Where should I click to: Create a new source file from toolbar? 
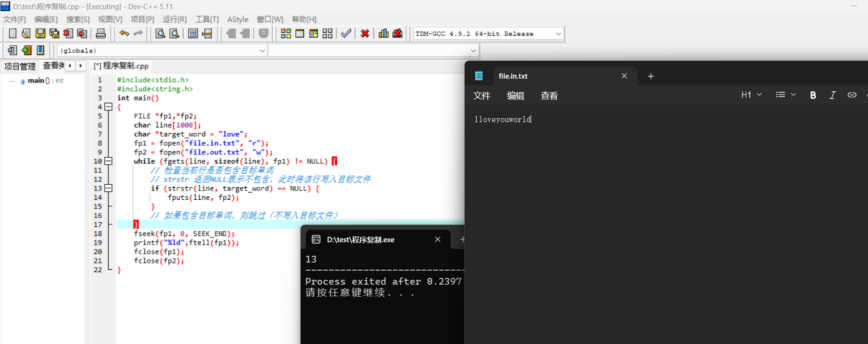(x=13, y=33)
